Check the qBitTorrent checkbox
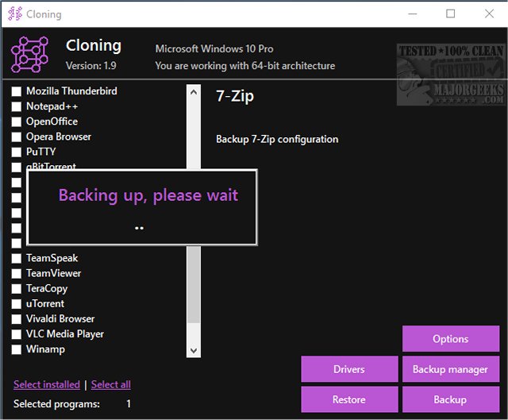This screenshot has height=420, width=508. click(17, 168)
